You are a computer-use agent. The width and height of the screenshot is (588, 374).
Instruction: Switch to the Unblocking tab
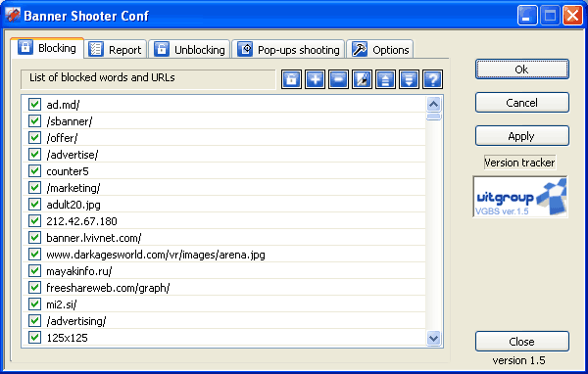click(190, 50)
